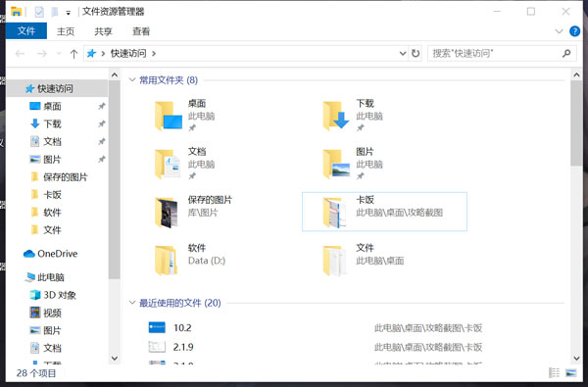
Task: Click the main pane scroll down arrow
Action: 576,359
